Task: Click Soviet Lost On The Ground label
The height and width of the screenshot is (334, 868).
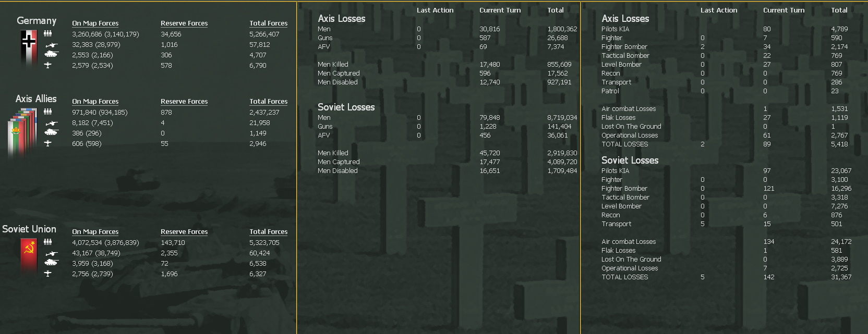Action: click(631, 259)
